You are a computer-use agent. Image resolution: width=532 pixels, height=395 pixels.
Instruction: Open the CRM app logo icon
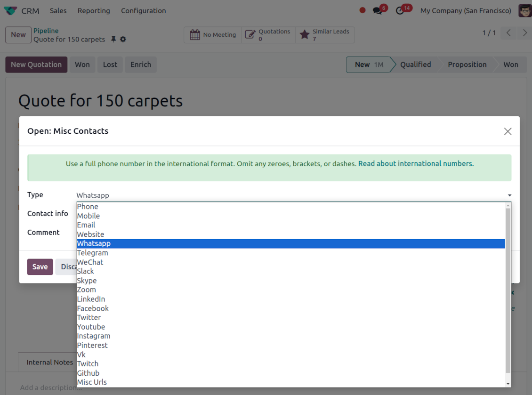(10, 10)
